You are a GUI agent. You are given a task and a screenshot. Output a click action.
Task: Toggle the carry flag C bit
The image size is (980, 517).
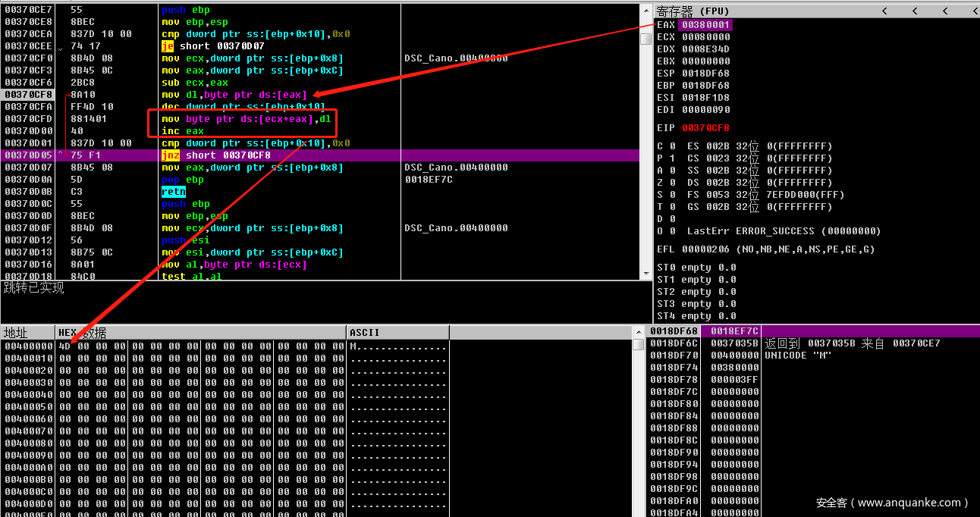[x=672, y=146]
